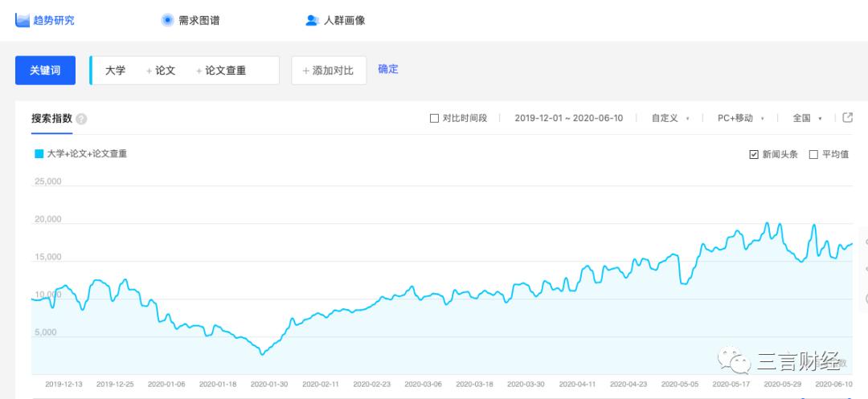This screenshot has width=868, height=399.
Task: Click the 需求图谱 circle icon
Action: click(167, 20)
